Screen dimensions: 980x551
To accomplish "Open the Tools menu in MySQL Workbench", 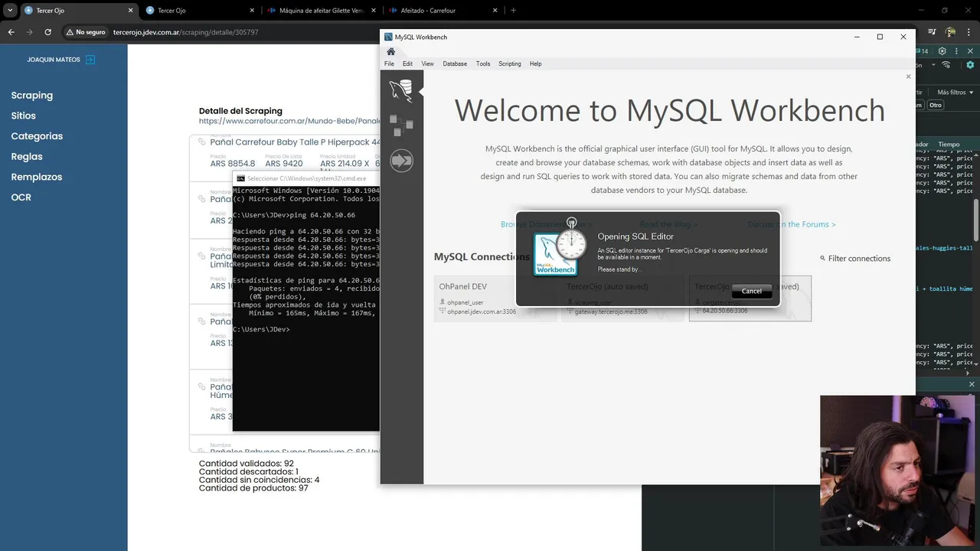I will click(483, 64).
